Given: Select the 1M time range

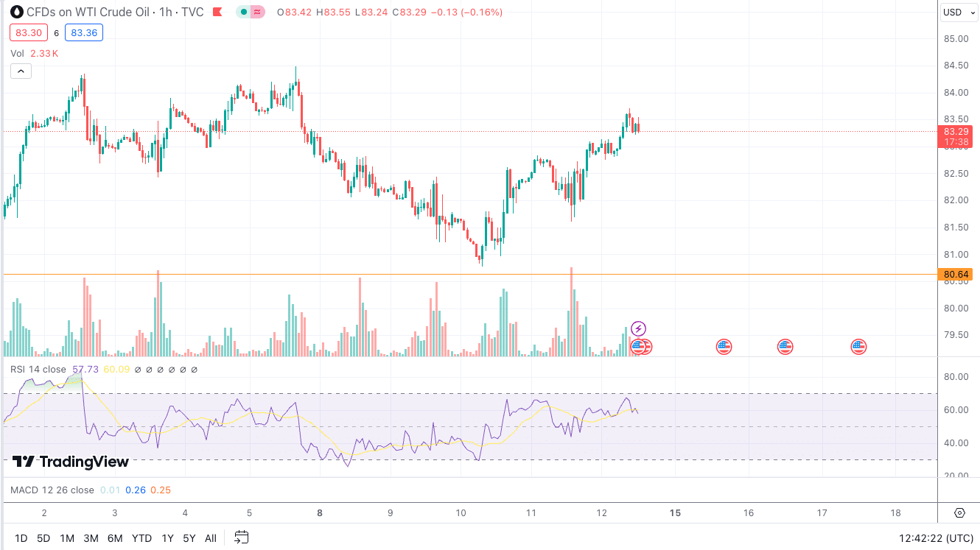Looking at the screenshot, I should (x=67, y=538).
